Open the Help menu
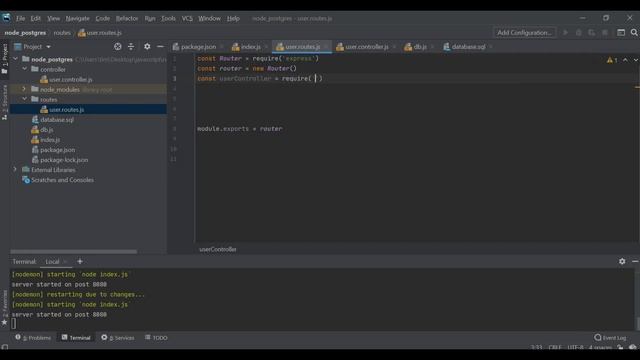Viewport: 640px width, 360px height. [233, 18]
